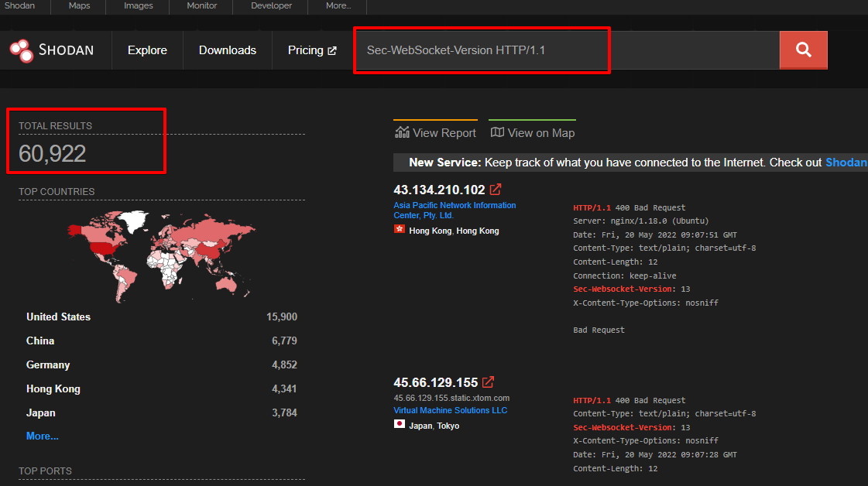Click the View on Map icon

point(497,132)
